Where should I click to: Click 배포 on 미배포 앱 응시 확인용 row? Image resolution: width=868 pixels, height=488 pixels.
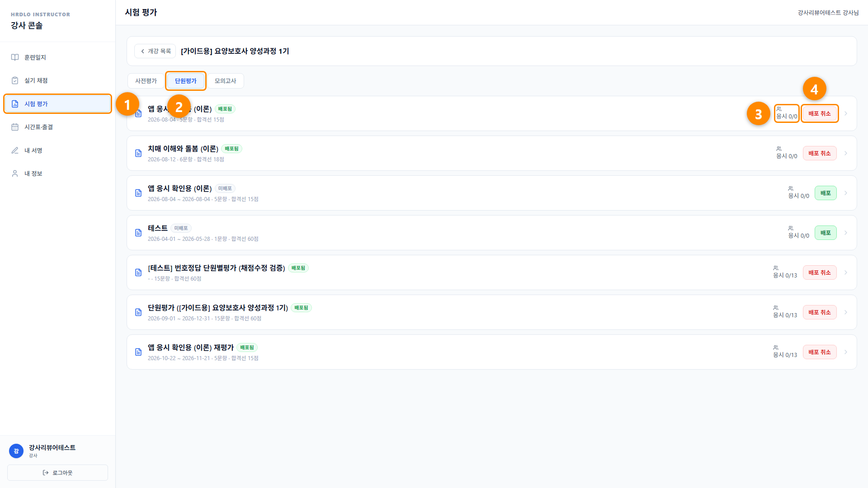click(x=826, y=193)
